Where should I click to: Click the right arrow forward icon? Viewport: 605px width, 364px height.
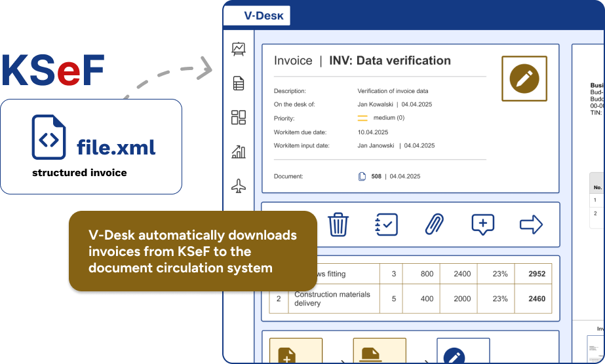pos(532,225)
